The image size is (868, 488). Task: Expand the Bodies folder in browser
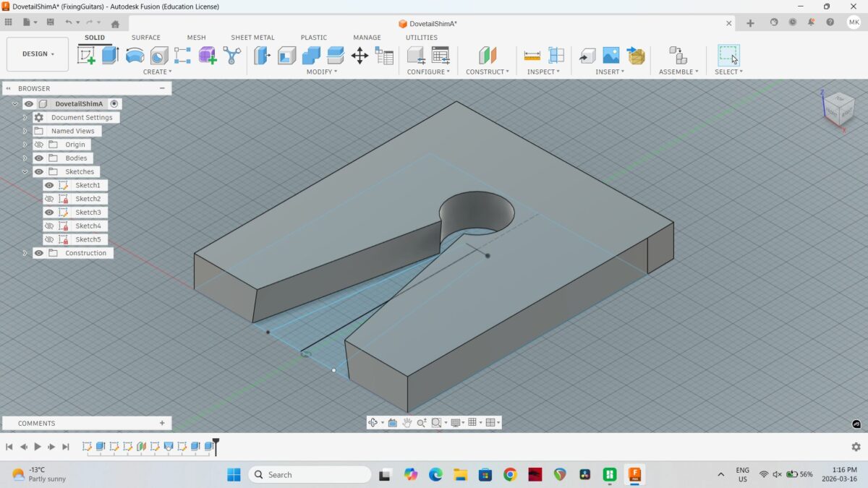click(x=25, y=158)
